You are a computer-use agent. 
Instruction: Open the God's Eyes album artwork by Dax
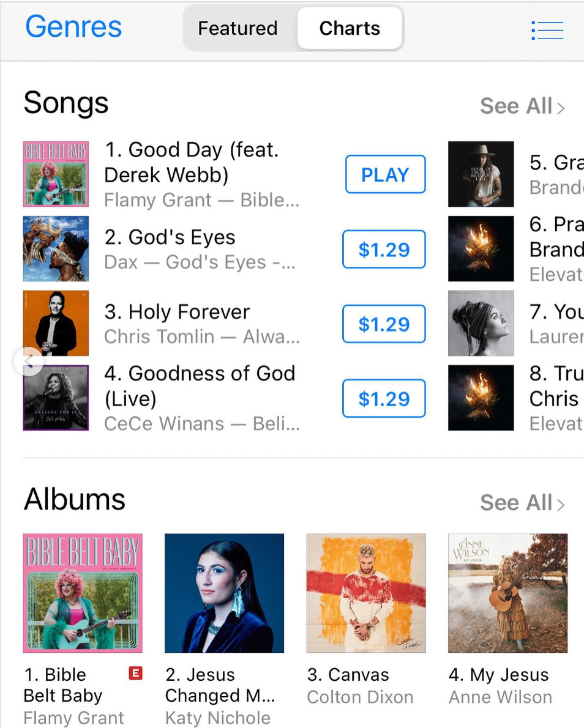[x=56, y=248]
